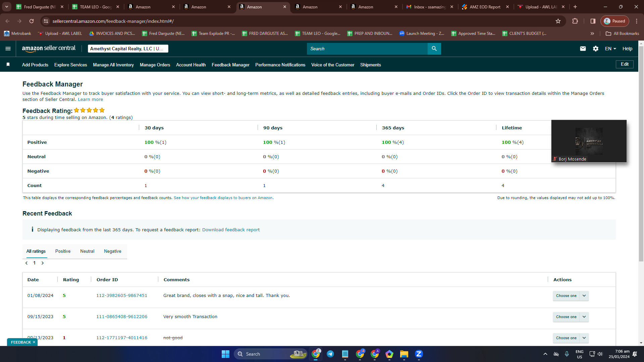Open Zoom from the taskbar
This screenshot has width=644, height=362.
(419, 354)
